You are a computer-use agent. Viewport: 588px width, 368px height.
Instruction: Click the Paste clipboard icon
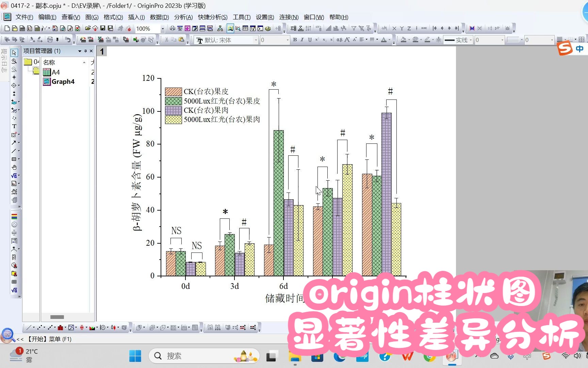[181, 40]
